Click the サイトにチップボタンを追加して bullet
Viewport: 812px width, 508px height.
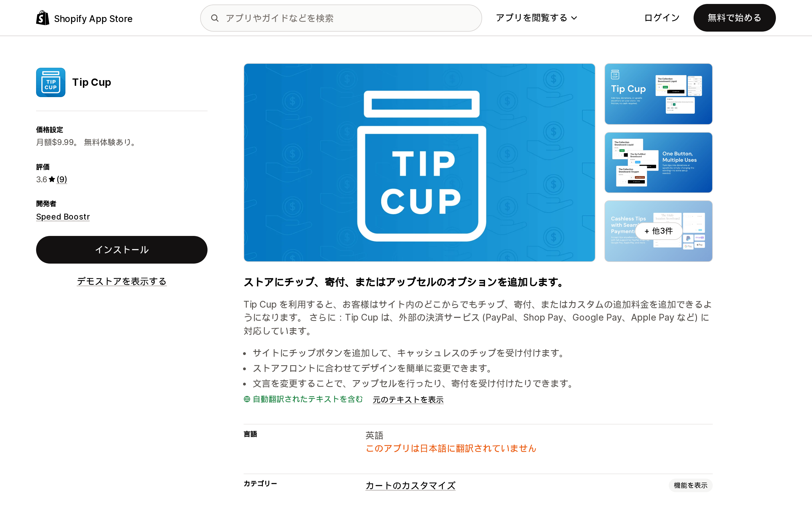[x=409, y=353]
